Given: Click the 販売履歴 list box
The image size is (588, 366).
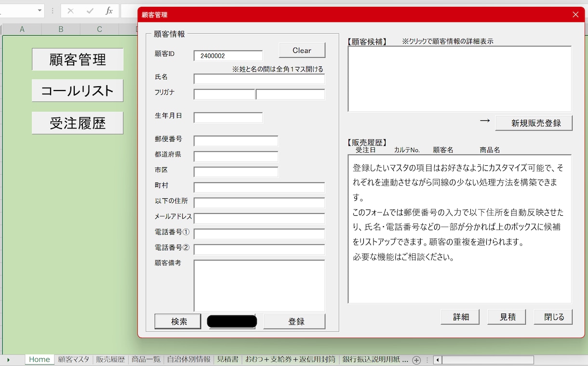Looking at the screenshot, I should (x=460, y=229).
